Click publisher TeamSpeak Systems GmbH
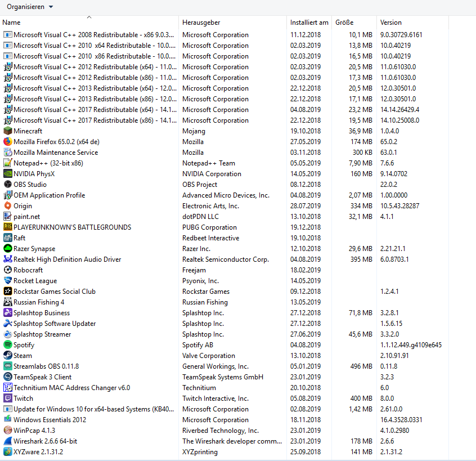Image resolution: width=476 pixels, height=461 pixels. tap(223, 377)
